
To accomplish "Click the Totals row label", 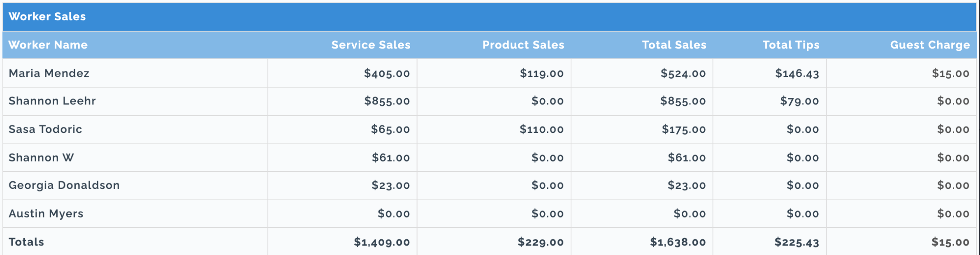I will coord(26,242).
